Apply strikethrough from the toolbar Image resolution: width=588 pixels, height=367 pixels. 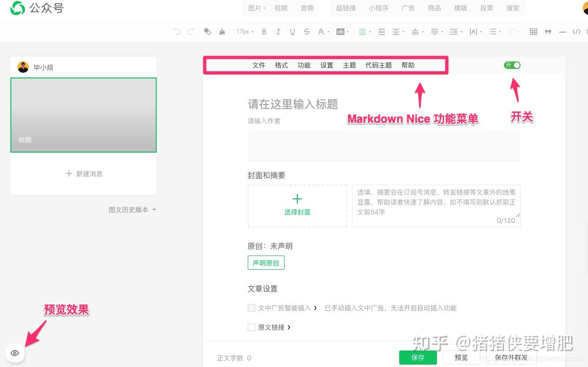click(307, 32)
